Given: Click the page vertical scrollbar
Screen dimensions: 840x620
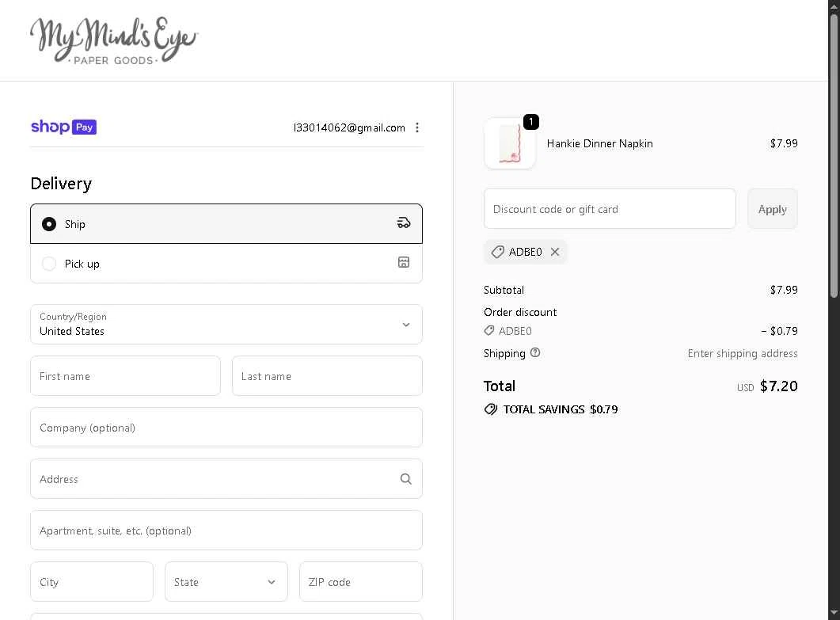Looking at the screenshot, I should pyautogui.click(x=834, y=155).
